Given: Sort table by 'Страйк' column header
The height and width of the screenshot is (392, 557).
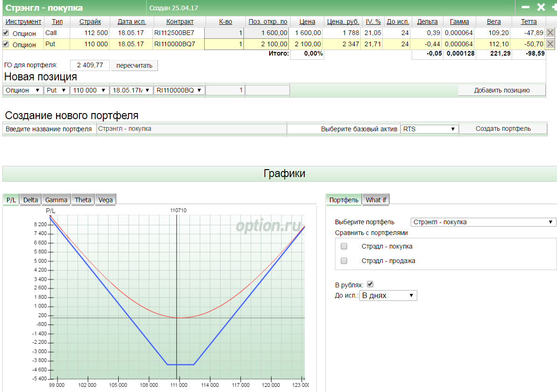Looking at the screenshot, I should 90,21.
